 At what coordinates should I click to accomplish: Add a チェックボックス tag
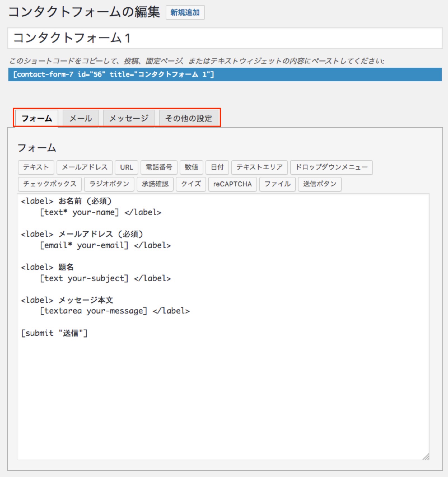50,184
